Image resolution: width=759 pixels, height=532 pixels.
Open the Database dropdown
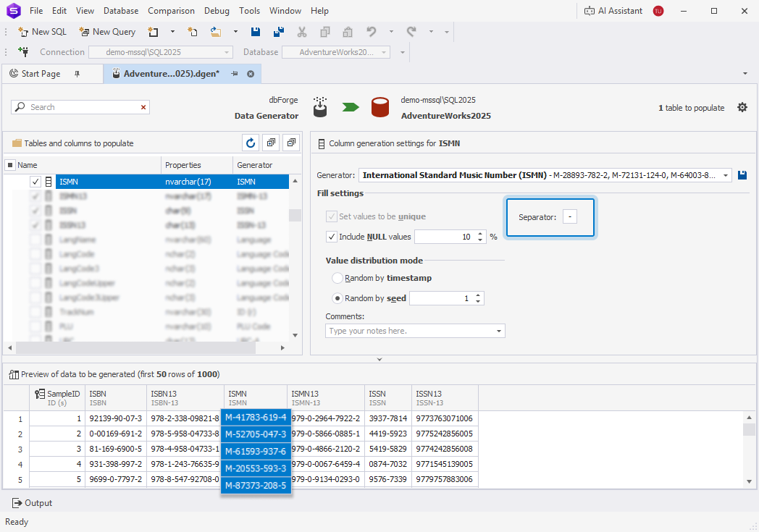[x=384, y=52]
